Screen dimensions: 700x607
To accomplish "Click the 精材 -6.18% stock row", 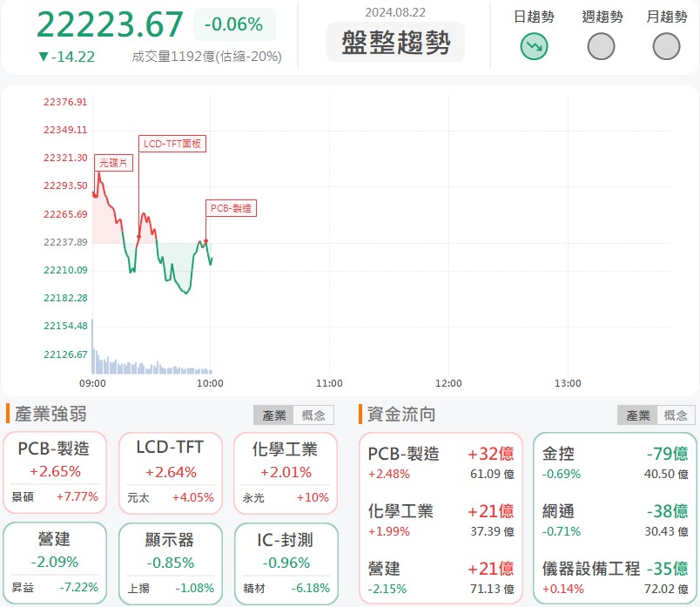I will coord(286,588).
